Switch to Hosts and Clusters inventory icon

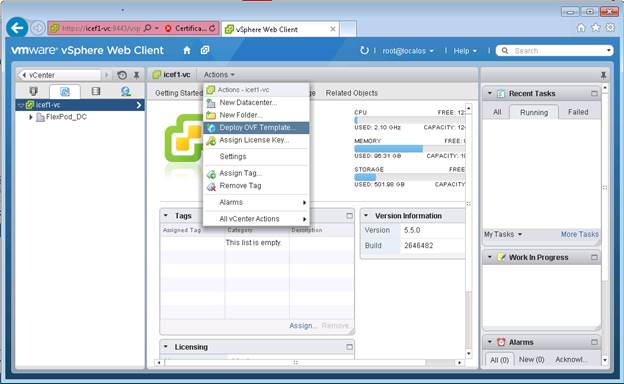(33, 92)
